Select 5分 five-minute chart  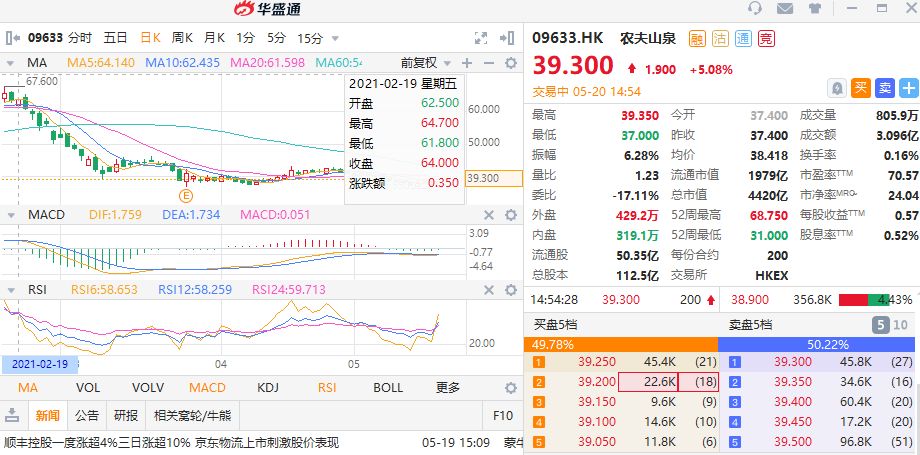(276, 38)
